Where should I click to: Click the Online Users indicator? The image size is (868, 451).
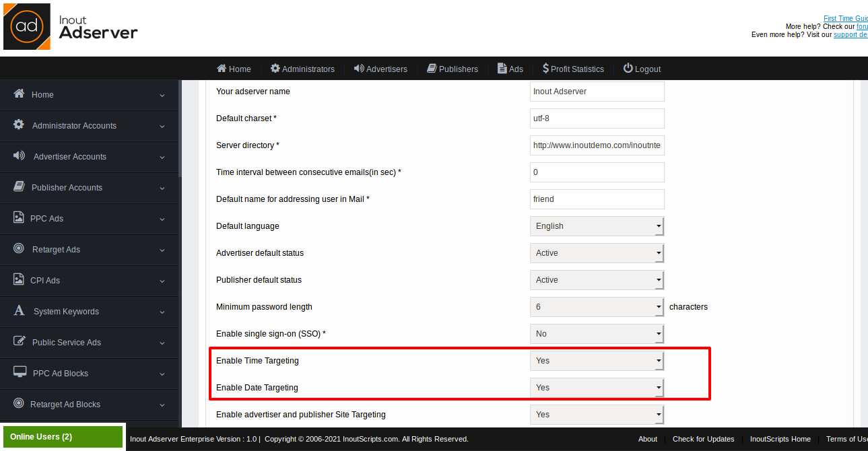(x=40, y=436)
